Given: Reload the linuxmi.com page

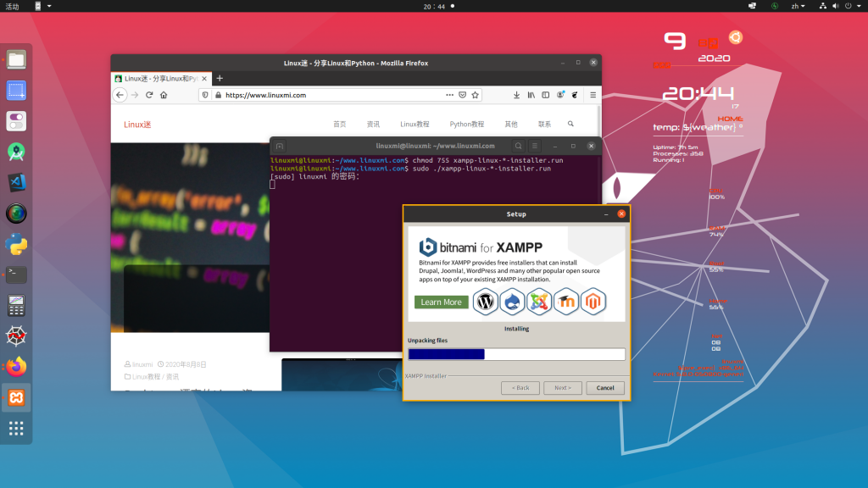Looking at the screenshot, I should (149, 95).
